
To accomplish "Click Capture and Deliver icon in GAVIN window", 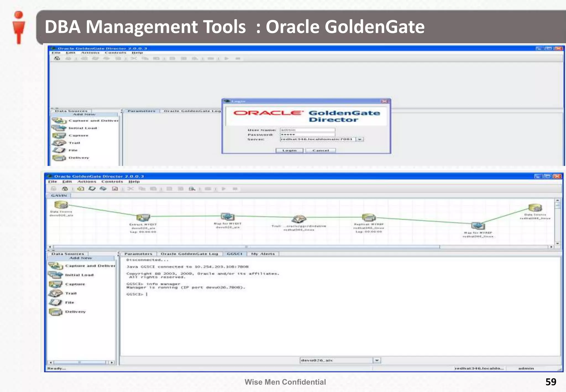I will coord(56,266).
